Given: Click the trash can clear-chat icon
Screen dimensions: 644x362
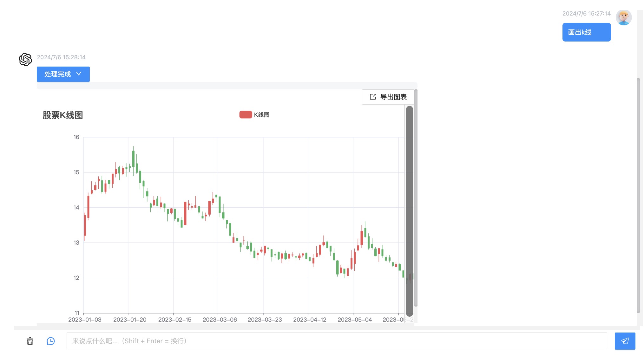Looking at the screenshot, I should (x=30, y=341).
